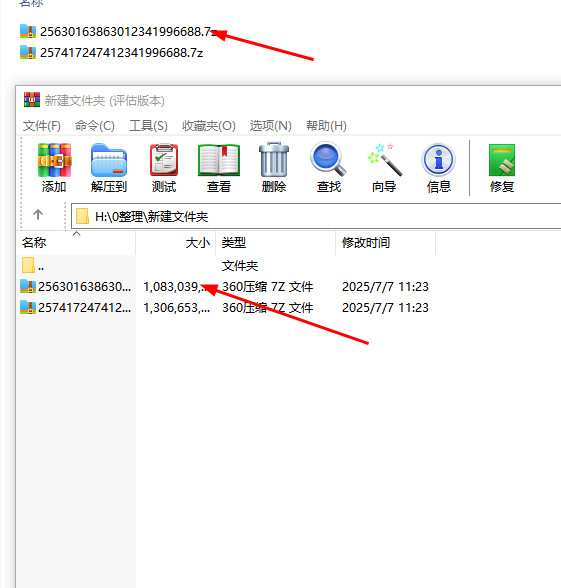561x588 pixels.
Task: Sort list by 名称 column header
Action: (x=76, y=243)
